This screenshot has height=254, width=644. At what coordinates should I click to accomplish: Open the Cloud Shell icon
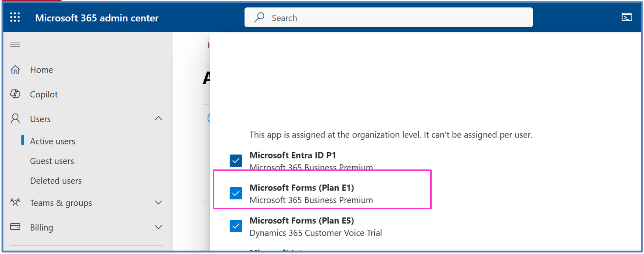pos(626,17)
